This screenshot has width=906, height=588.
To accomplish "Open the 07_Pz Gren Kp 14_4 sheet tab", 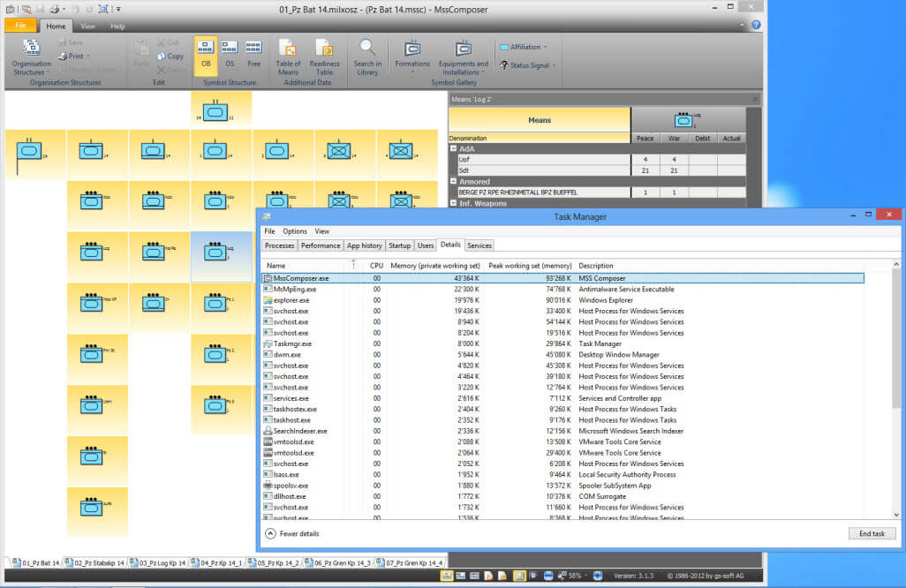I will 410,562.
